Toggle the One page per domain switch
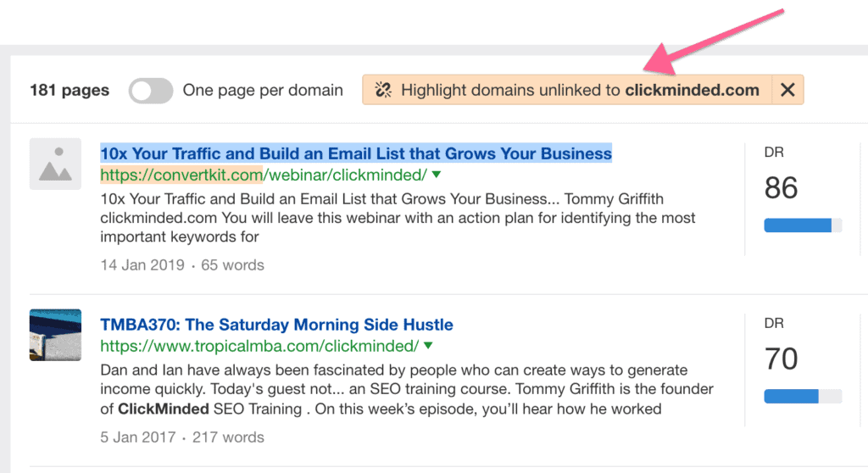 pyautogui.click(x=151, y=91)
